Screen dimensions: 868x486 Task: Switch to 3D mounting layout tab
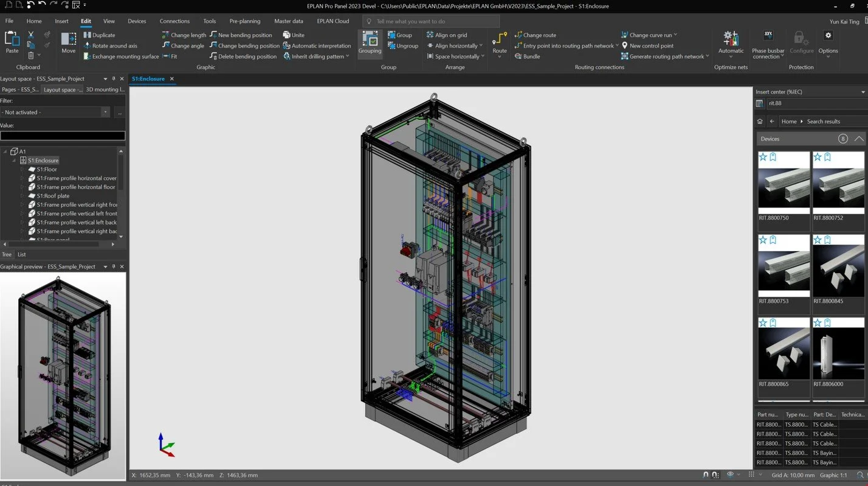tap(105, 89)
